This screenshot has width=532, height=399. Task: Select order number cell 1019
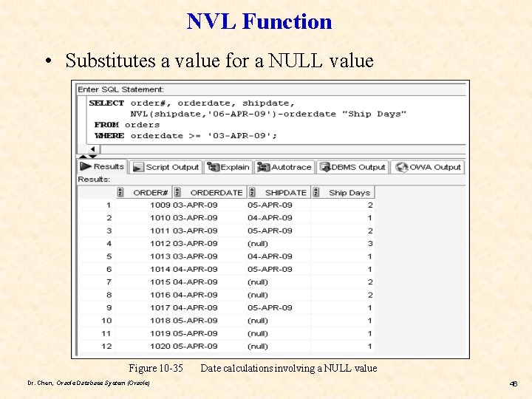[160, 333]
